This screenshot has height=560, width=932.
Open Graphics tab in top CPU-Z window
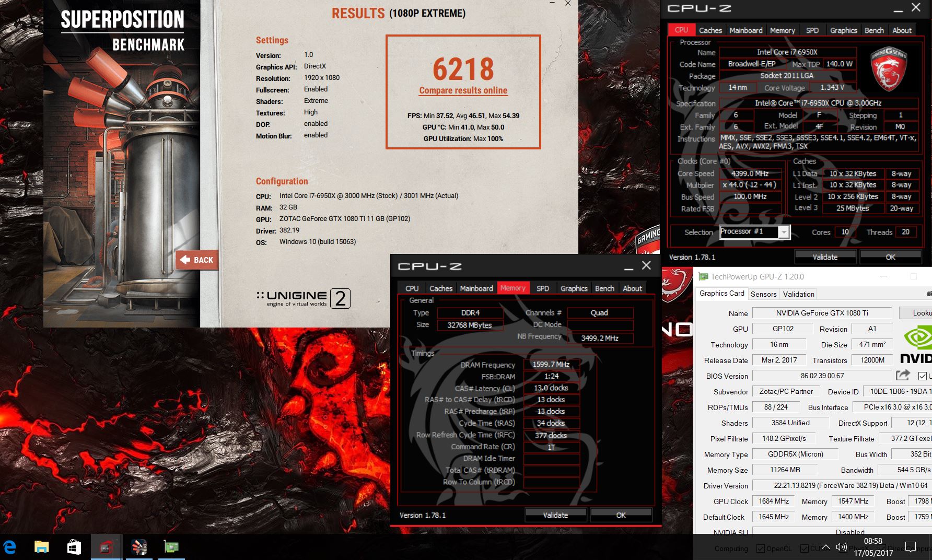(843, 30)
